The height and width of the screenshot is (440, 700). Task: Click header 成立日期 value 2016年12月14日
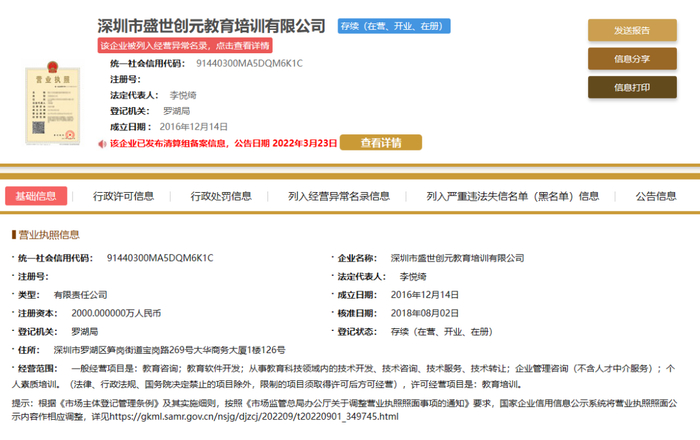[194, 127]
